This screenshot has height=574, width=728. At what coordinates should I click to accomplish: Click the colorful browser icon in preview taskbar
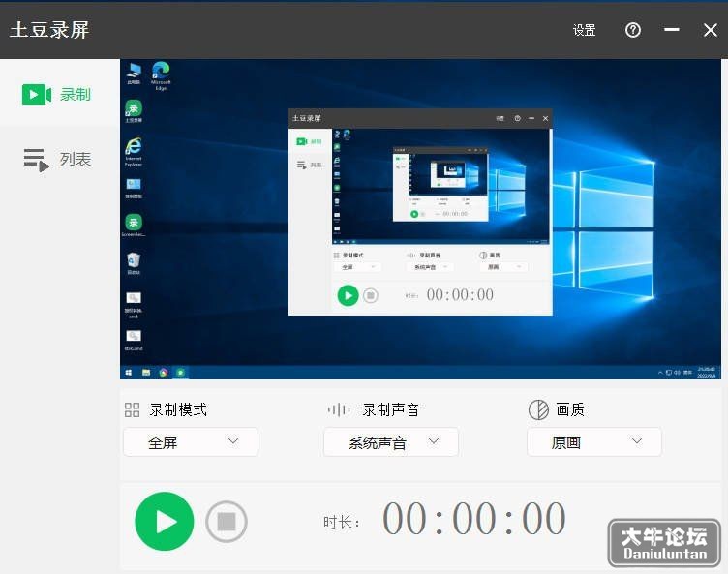(164, 373)
